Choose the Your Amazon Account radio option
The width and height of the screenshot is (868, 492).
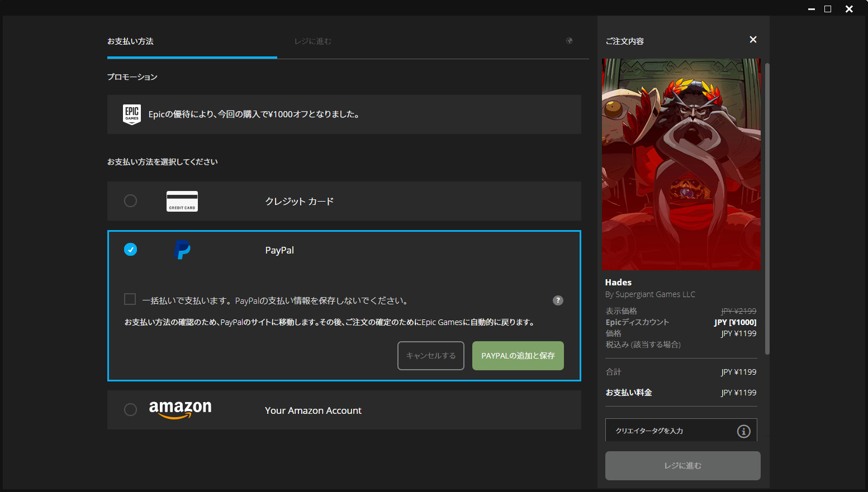pos(130,410)
